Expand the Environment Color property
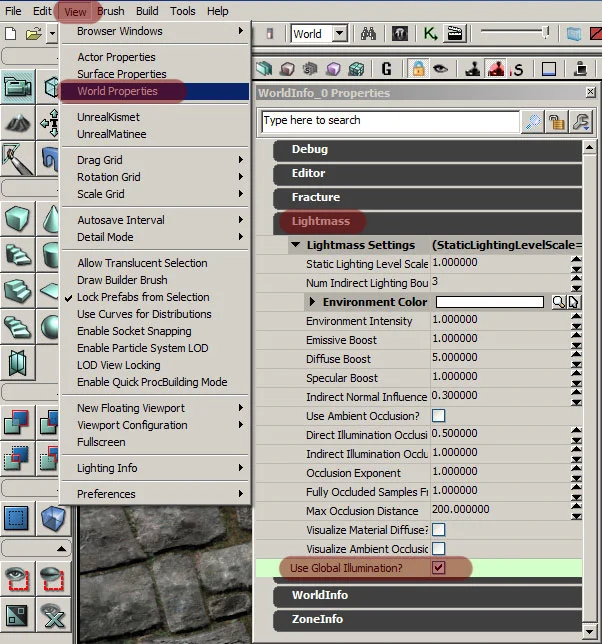 pos(312,302)
